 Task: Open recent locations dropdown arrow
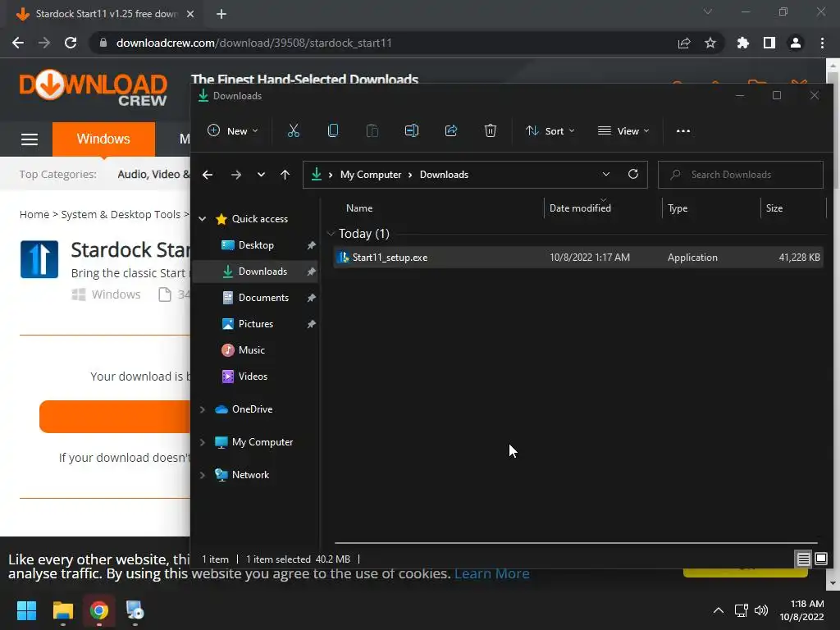click(261, 175)
